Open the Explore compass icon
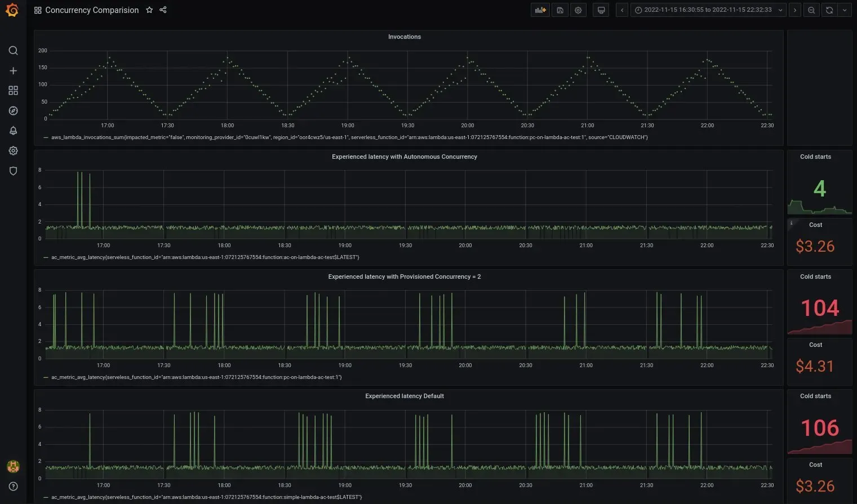Image resolution: width=857 pixels, height=504 pixels. pyautogui.click(x=13, y=111)
